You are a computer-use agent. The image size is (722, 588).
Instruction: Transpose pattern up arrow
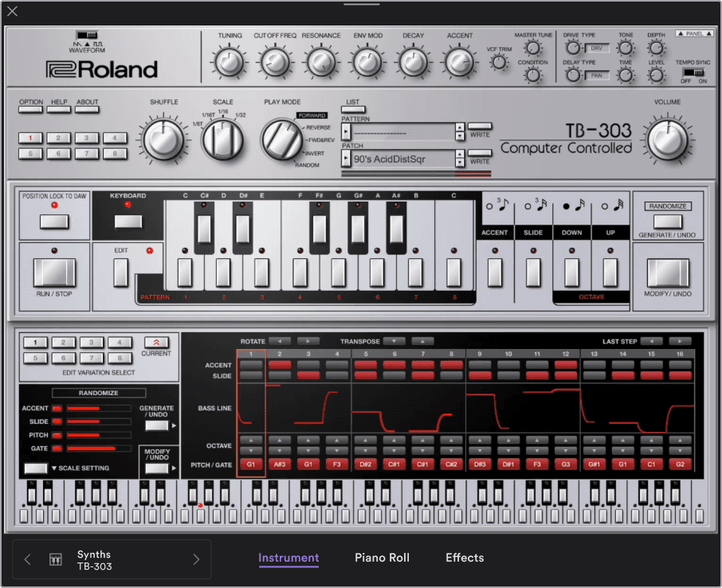(422, 341)
